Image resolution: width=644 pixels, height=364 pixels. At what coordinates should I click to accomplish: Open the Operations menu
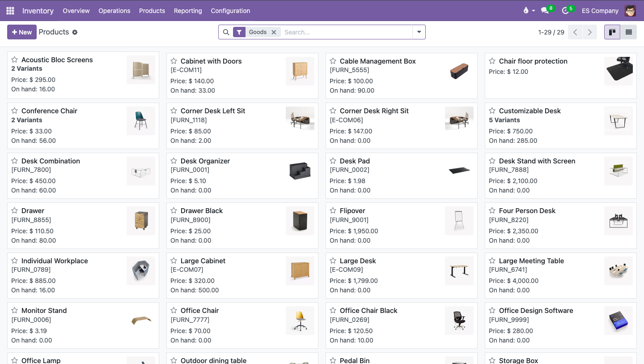tap(114, 10)
